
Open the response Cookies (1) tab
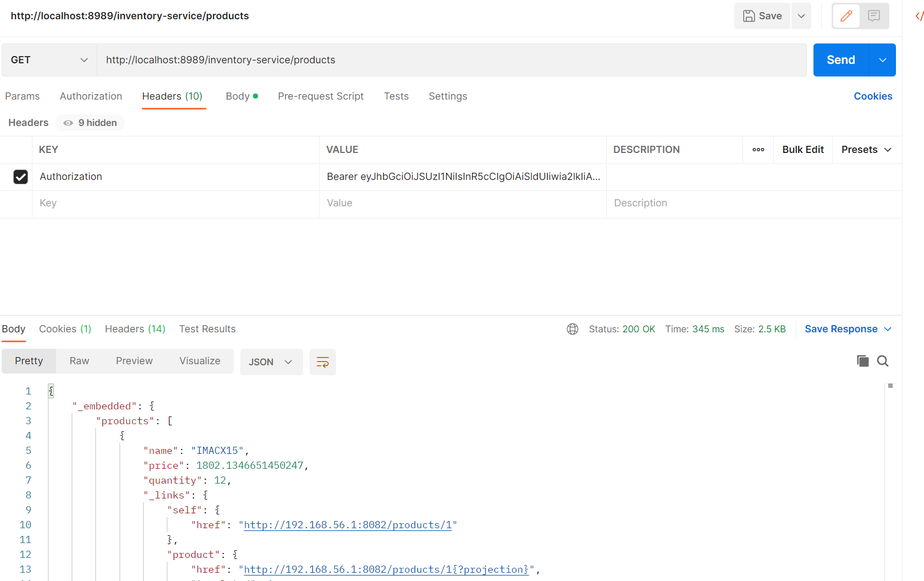tap(65, 329)
